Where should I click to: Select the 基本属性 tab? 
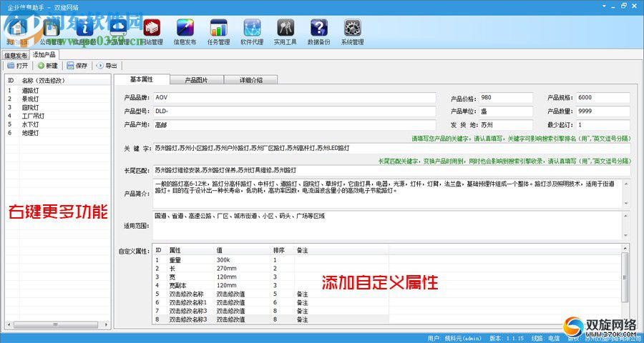[142, 79]
